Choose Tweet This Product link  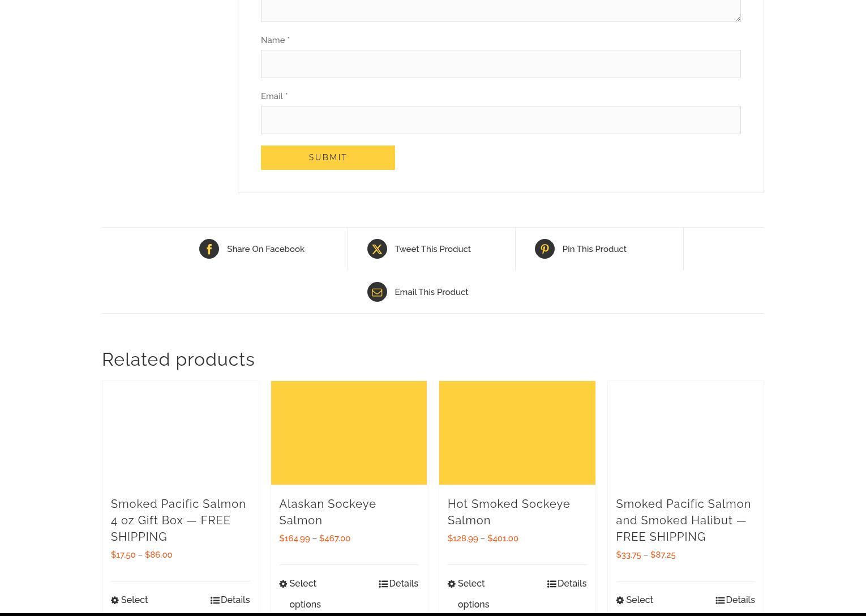click(x=432, y=249)
